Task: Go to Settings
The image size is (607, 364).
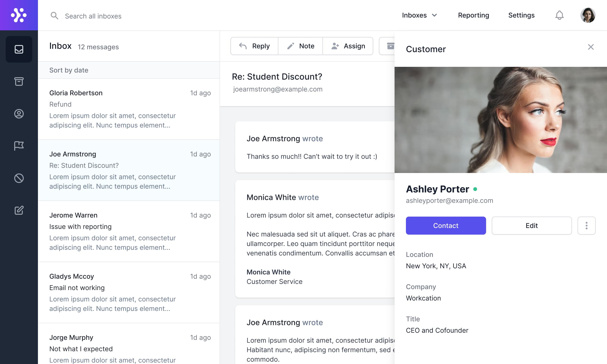Action: tap(521, 15)
